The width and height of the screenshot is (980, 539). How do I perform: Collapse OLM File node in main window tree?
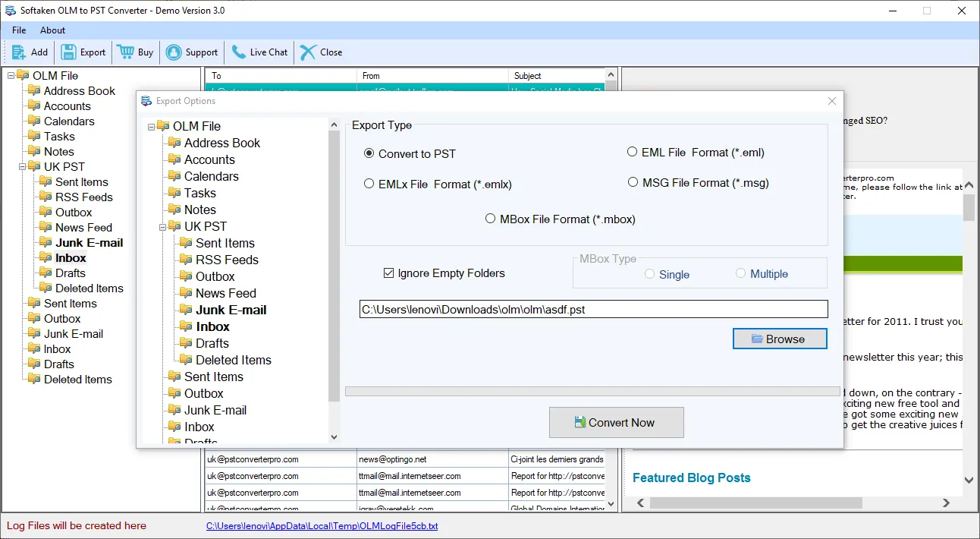[11, 76]
